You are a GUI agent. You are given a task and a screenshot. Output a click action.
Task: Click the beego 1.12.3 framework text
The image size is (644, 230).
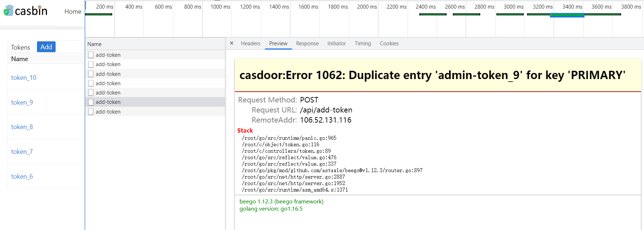coord(282,201)
